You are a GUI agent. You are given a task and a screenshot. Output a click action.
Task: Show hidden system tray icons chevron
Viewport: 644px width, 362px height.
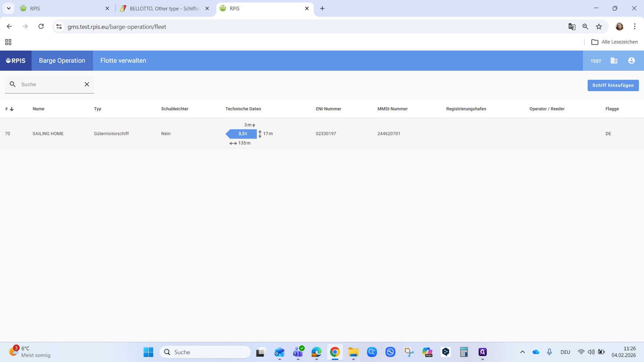(x=522, y=352)
